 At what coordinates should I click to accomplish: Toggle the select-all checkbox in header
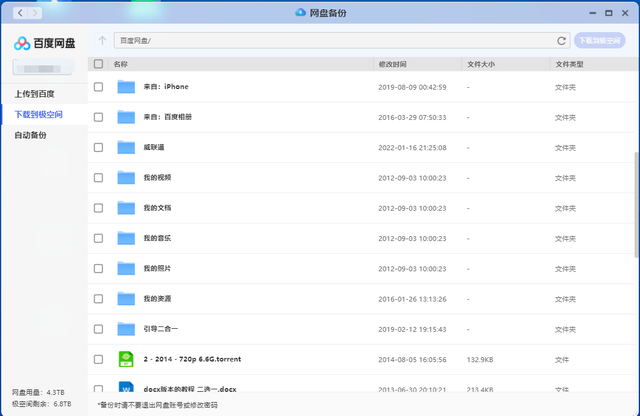98,64
